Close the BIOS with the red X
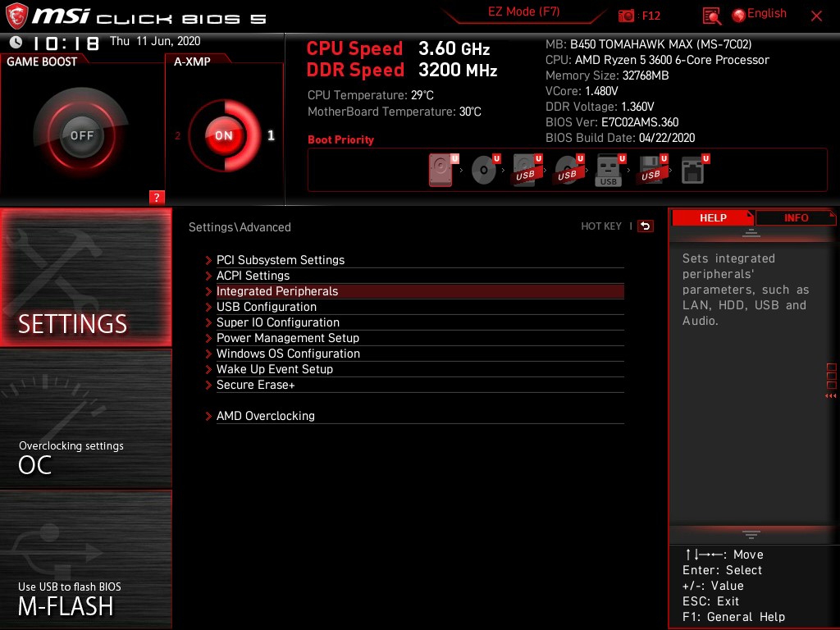 816,16
